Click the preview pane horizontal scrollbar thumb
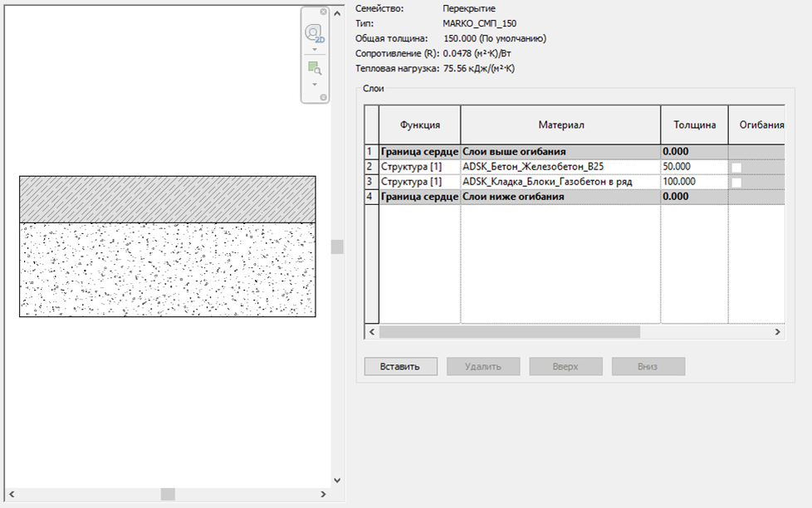The height and width of the screenshot is (508, 812). pos(168,495)
